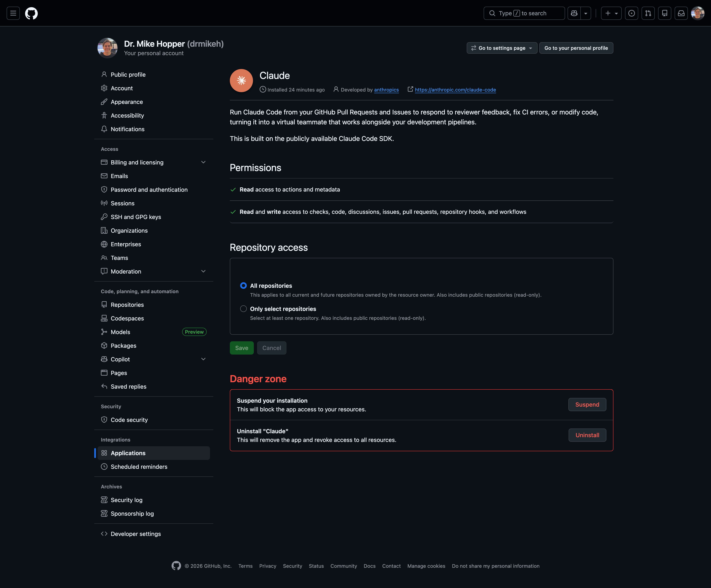711x588 pixels.
Task: Open the repositories icon in header
Action: (x=665, y=13)
